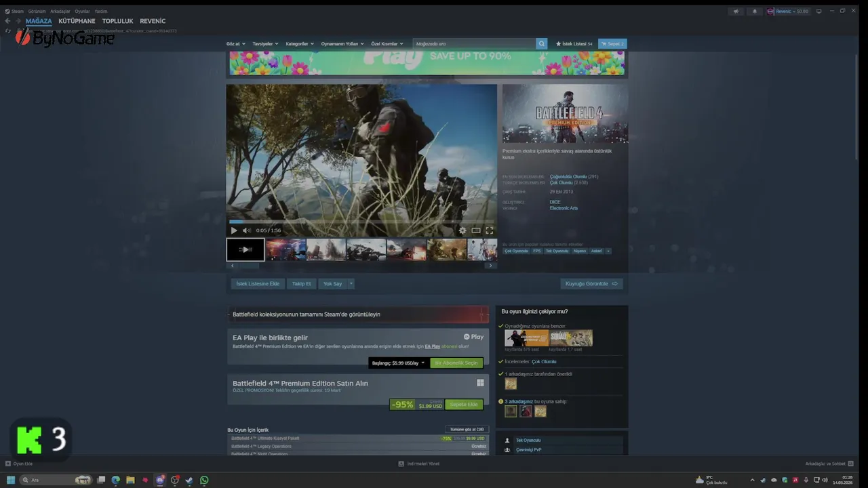This screenshot has height=488, width=868.
Task: Seek on the trailer progress bar
Action: [361, 222]
